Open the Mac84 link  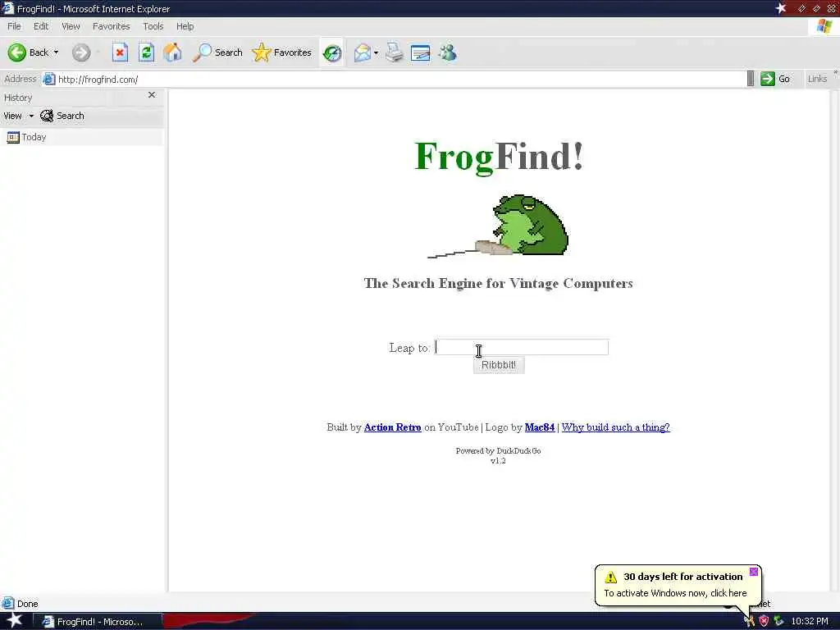pos(540,427)
